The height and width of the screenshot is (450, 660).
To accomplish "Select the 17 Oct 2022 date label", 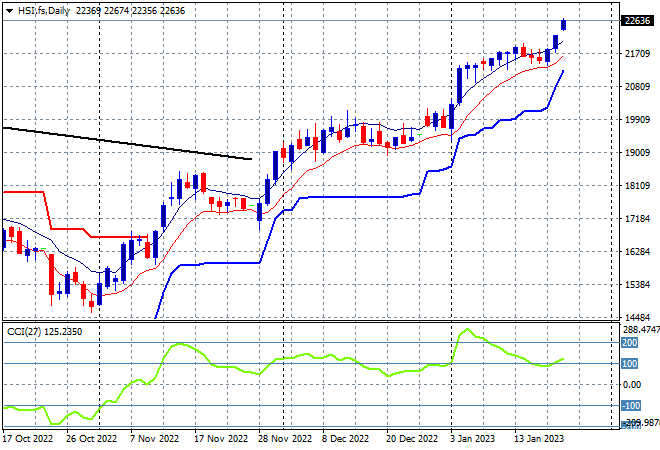I will [27, 438].
